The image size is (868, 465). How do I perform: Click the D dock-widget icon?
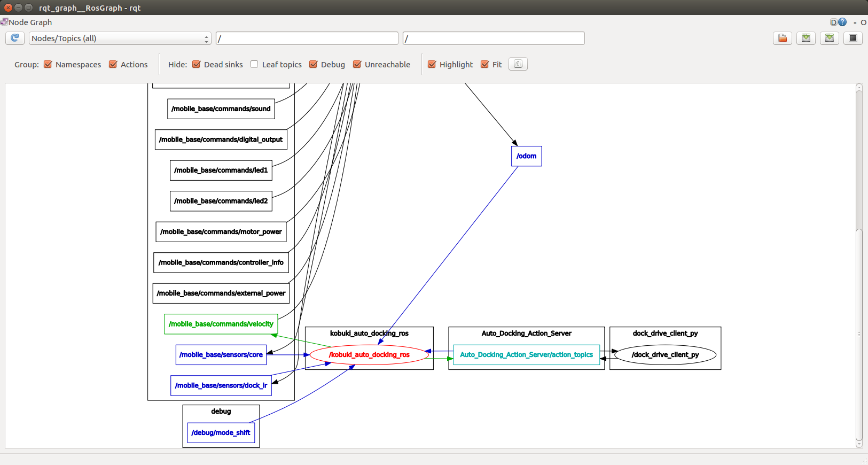click(x=833, y=22)
